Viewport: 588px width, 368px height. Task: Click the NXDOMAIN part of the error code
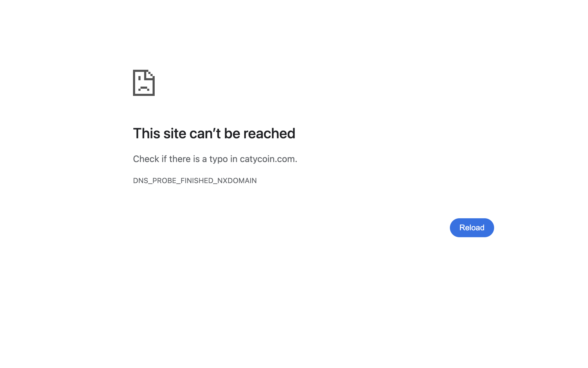click(x=237, y=181)
